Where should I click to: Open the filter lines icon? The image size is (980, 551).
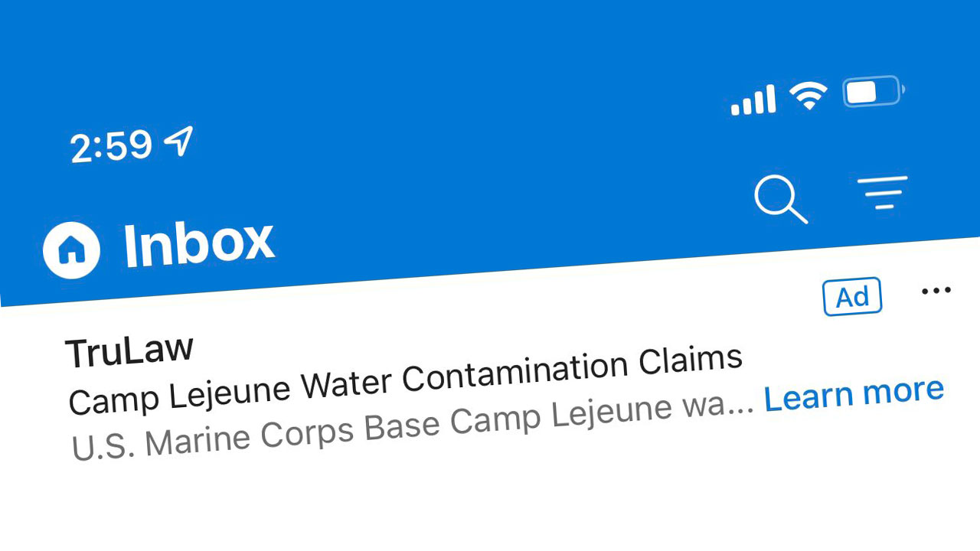pyautogui.click(x=882, y=192)
